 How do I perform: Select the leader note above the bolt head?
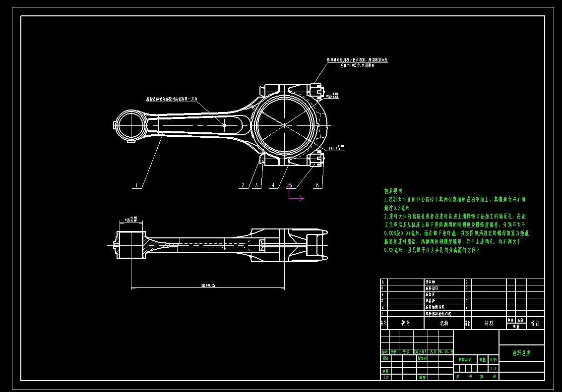(x=357, y=62)
